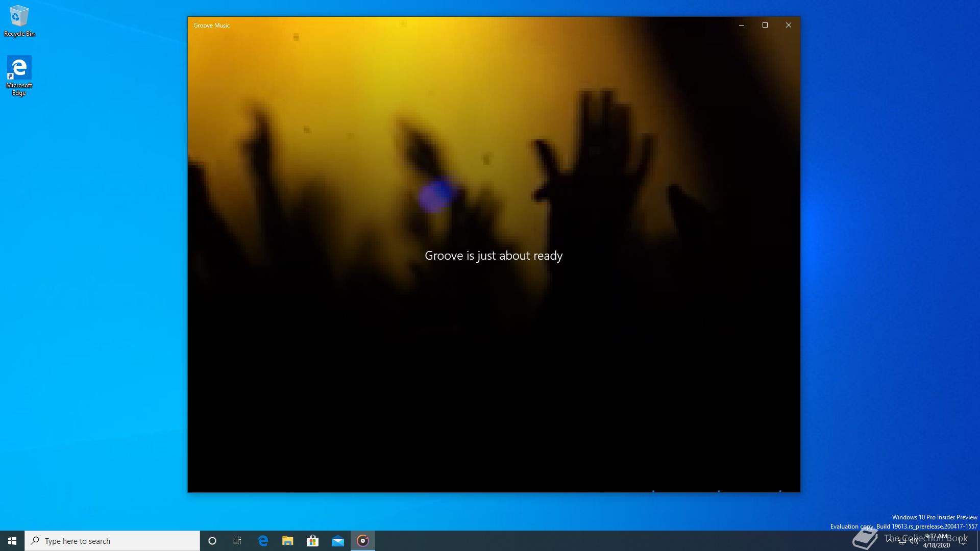
Task: Minimize the Groove Music window
Action: pos(742,25)
